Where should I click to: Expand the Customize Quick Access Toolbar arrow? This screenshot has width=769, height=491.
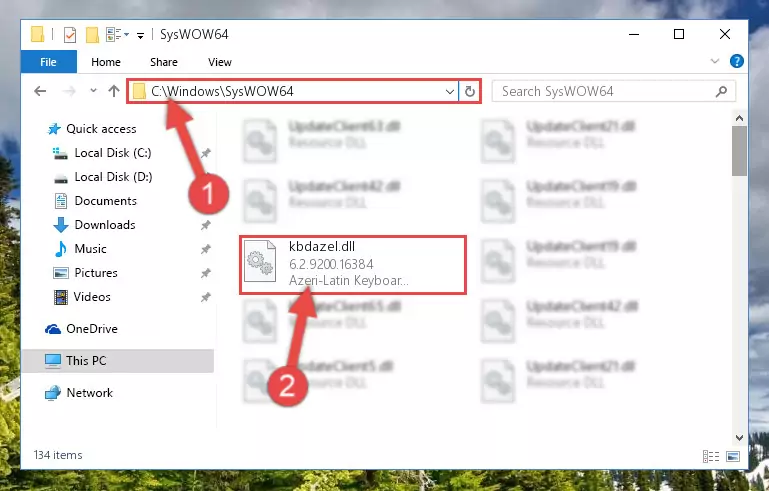point(140,35)
